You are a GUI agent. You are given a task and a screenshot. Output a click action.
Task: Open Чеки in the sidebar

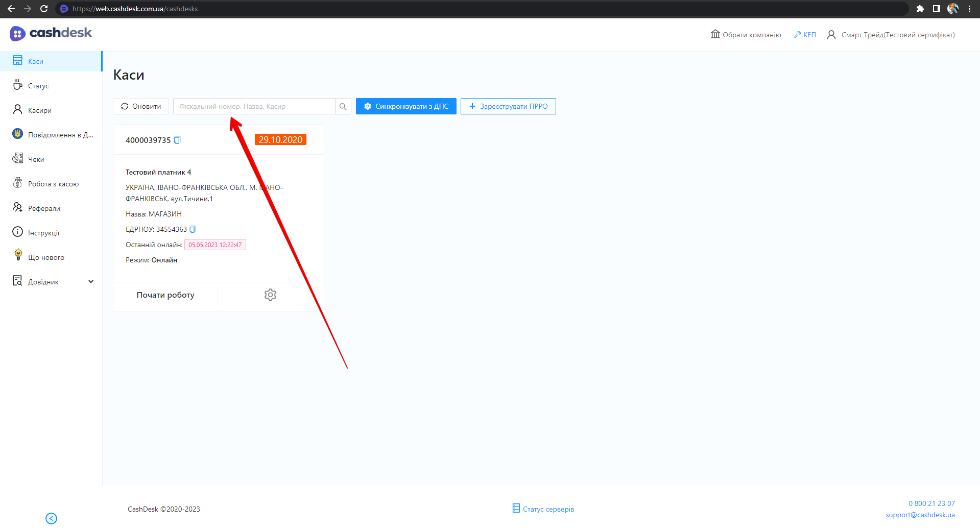point(36,159)
